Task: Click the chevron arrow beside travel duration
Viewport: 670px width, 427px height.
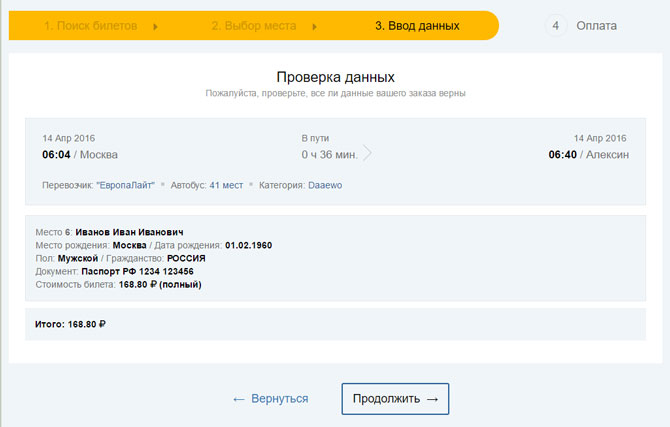Action: 367,154
